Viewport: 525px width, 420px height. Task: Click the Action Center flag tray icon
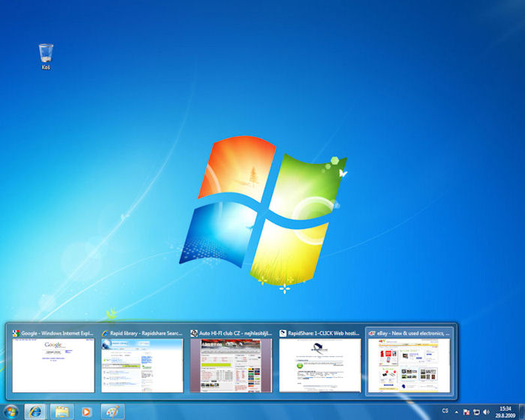click(x=466, y=412)
